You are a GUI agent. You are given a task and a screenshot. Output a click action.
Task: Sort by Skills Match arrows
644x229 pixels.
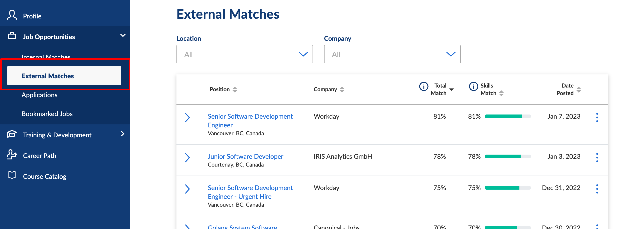tap(501, 93)
